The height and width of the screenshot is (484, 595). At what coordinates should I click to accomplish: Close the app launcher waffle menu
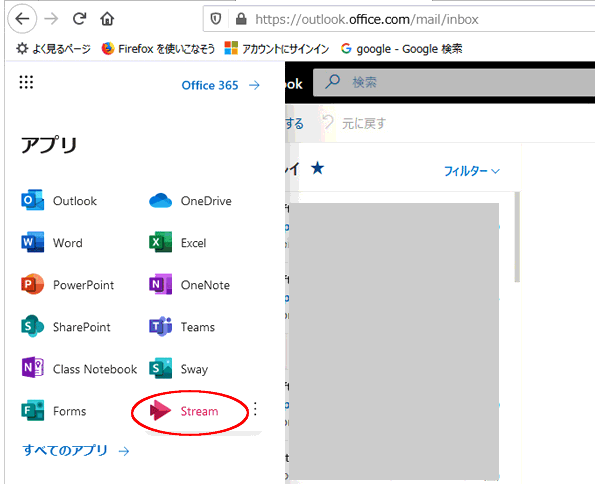point(26,82)
